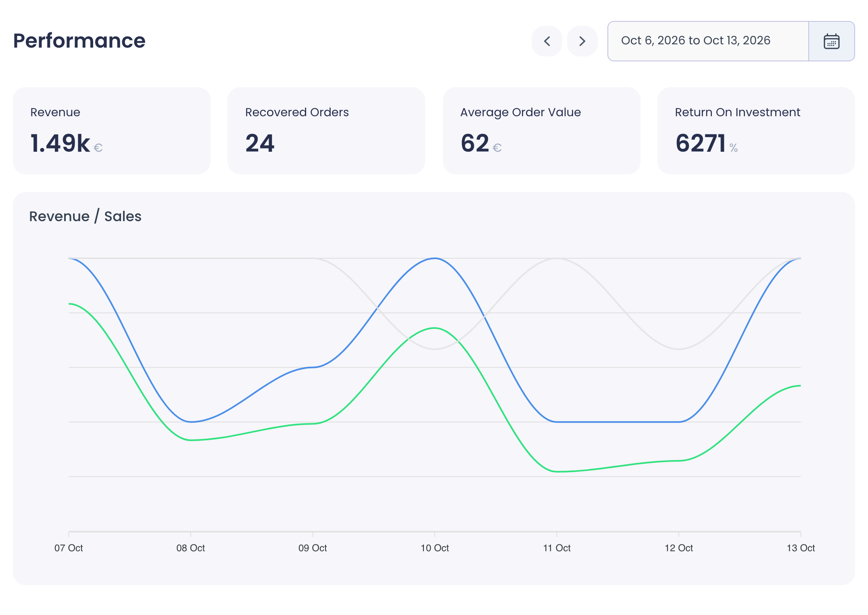868x615 pixels.
Task: Click the 1.49k revenue value
Action: (x=61, y=143)
